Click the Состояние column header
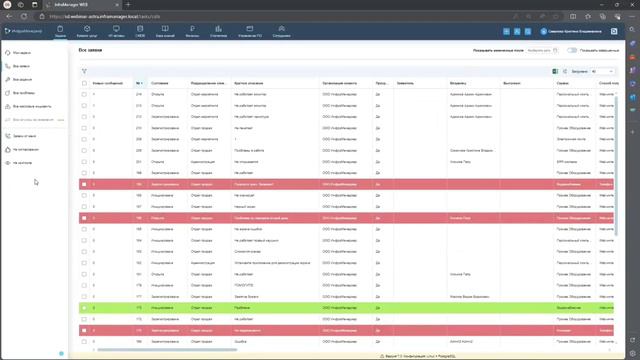Screen dimensions: 640x360 click(160, 83)
